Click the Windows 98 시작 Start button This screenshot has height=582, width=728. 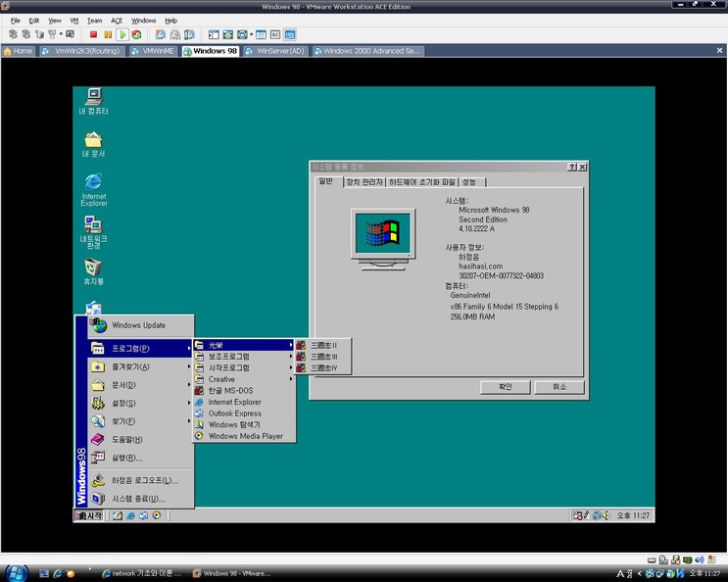89,515
